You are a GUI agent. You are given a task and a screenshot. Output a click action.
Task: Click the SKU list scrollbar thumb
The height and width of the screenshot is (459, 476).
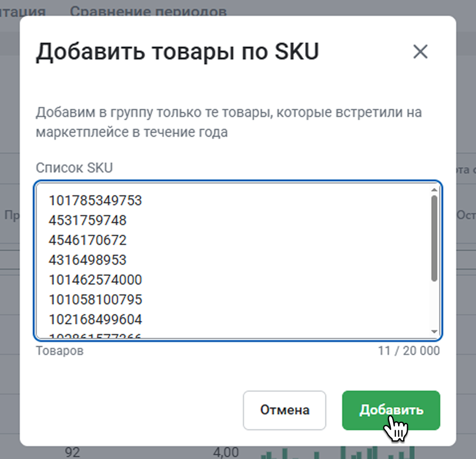click(434, 238)
